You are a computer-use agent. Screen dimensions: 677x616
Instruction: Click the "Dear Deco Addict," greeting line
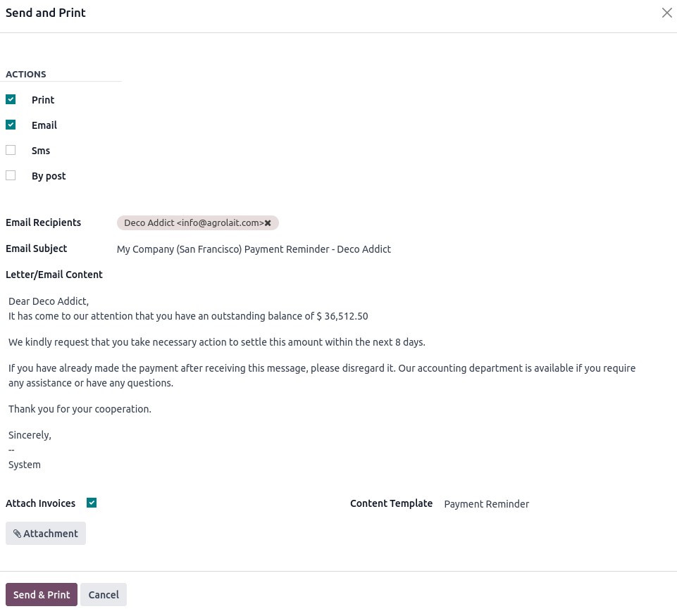[49, 301]
